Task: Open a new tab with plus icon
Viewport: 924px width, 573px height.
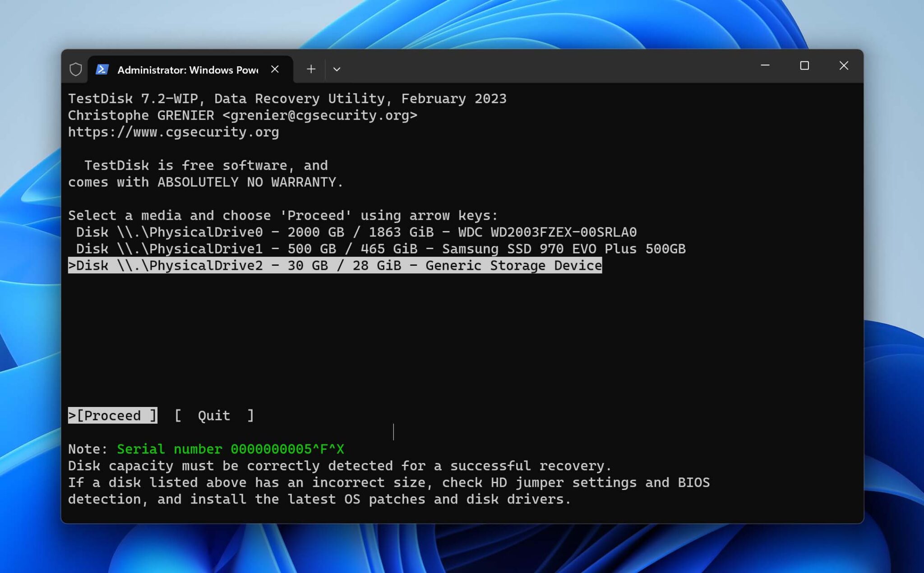Action: click(311, 69)
